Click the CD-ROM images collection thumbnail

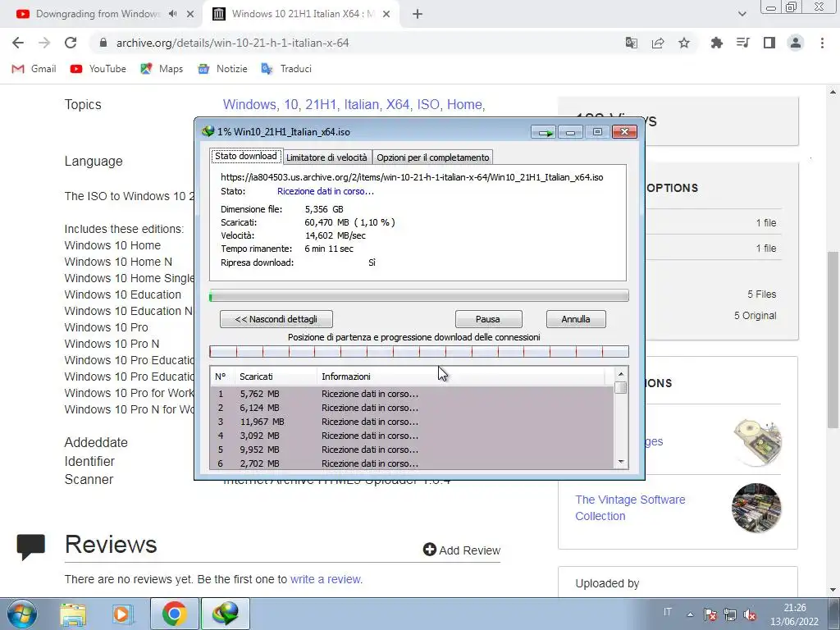click(757, 442)
